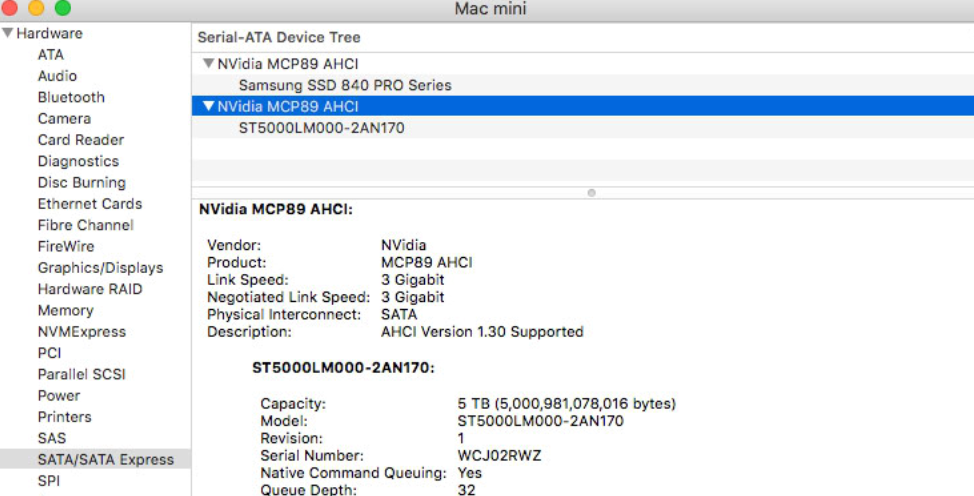
Task: Click the Queue Depth value 32
Action: point(467,490)
